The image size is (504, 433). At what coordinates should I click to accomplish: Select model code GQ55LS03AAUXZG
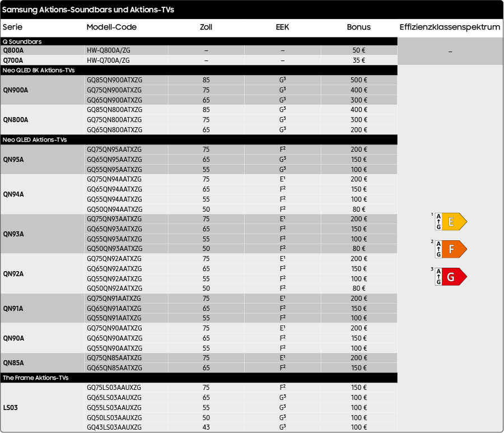114,408
